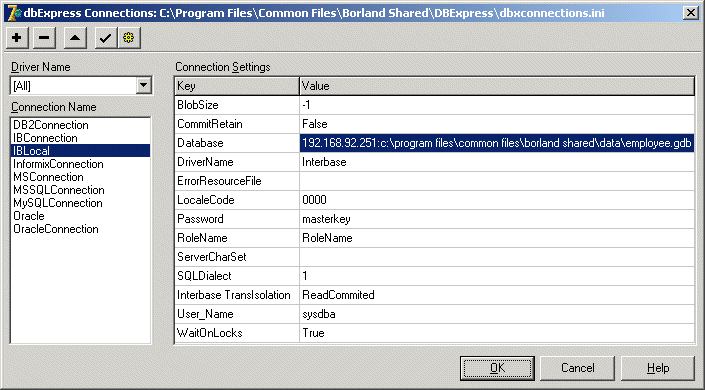The image size is (705, 390).
Task: Expand the Driver Name dropdown arrow
Action: tap(143, 85)
